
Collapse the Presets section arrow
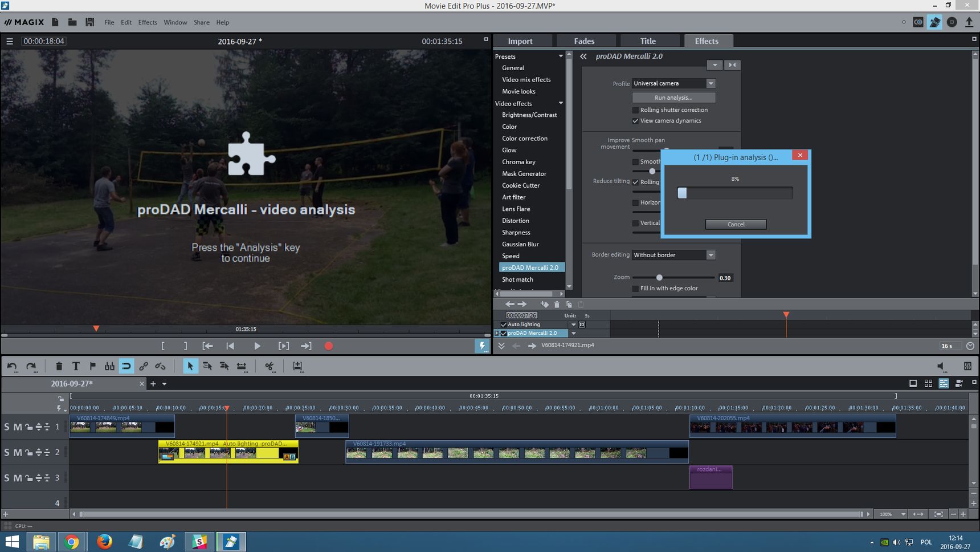pyautogui.click(x=561, y=56)
